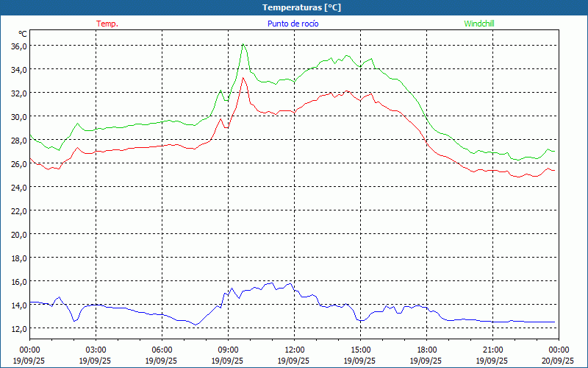Click the 21:00 time axis label
The height and width of the screenshot is (368, 588).
(x=492, y=350)
